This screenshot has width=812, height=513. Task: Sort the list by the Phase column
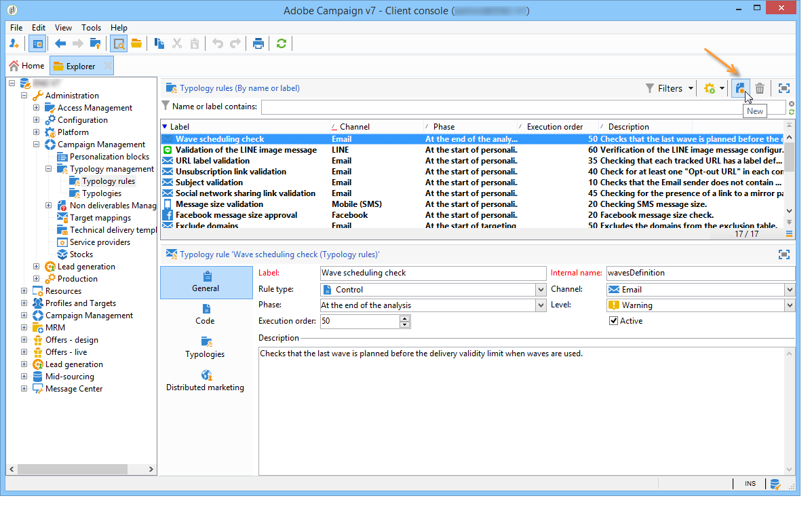tap(470, 126)
